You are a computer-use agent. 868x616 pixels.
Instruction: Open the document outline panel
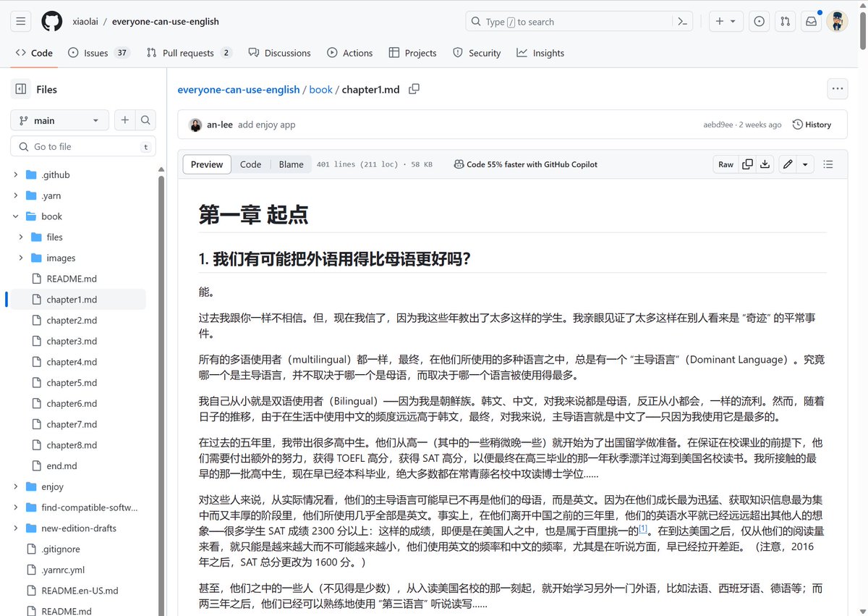pos(828,164)
